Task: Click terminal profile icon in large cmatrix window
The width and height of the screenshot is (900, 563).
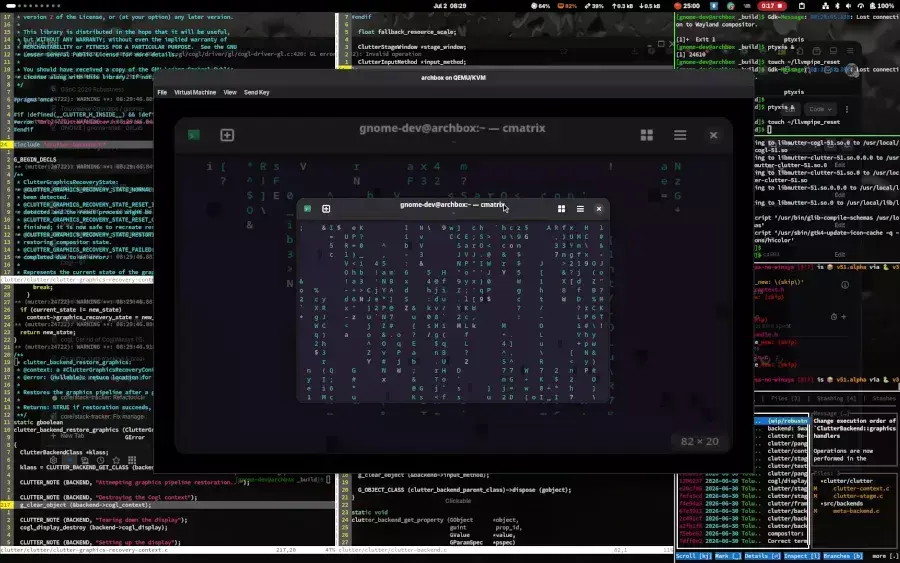Action: click(193, 135)
